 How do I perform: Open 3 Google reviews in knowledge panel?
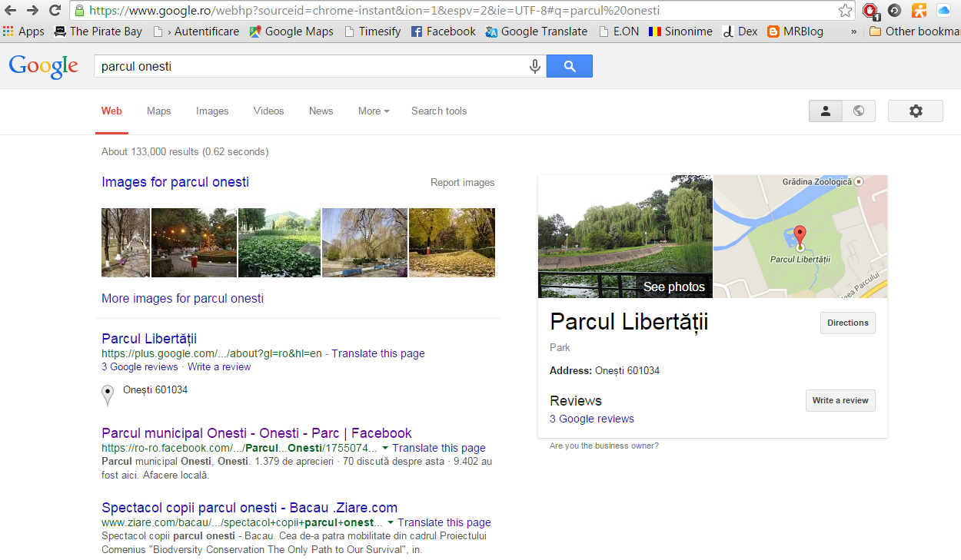click(x=592, y=419)
